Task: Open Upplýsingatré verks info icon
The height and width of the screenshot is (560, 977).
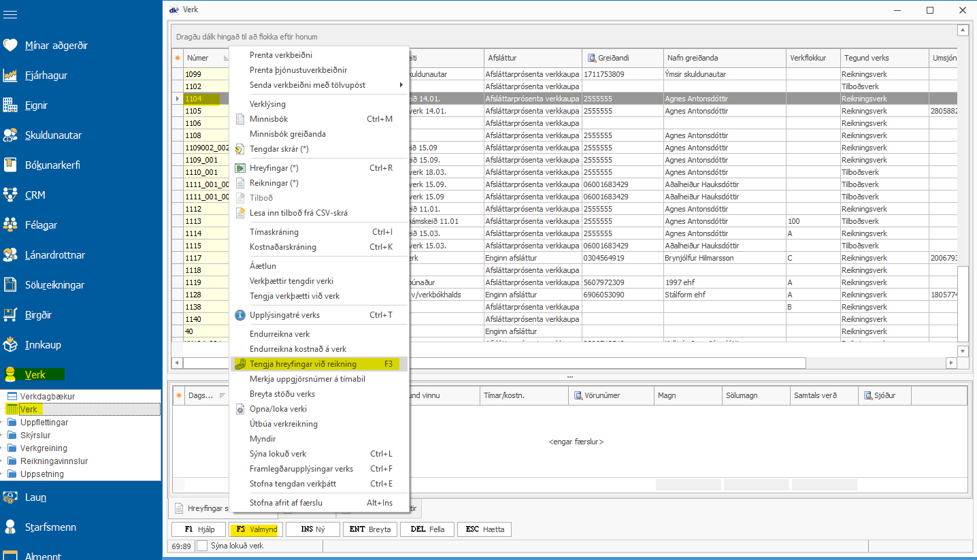Action: [239, 315]
